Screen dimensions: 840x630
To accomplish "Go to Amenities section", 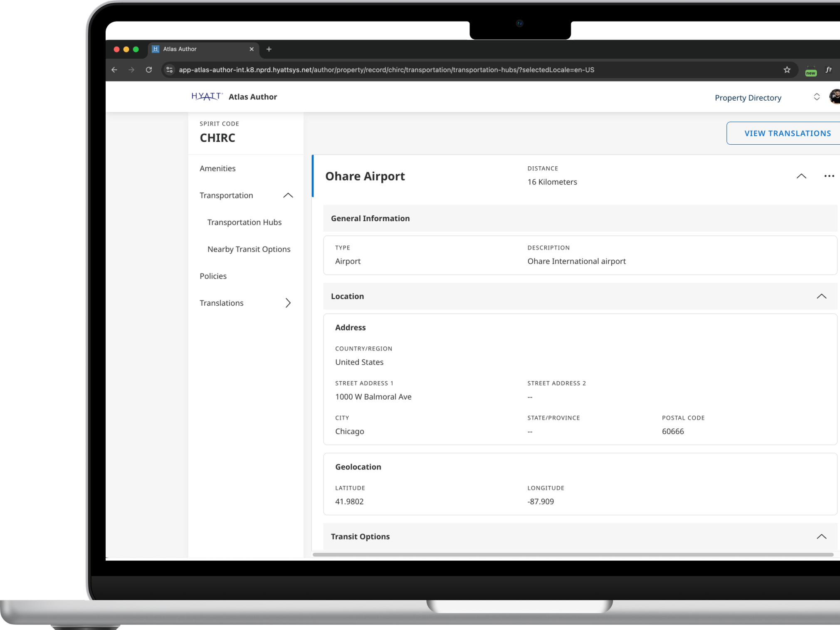I will pos(217,168).
